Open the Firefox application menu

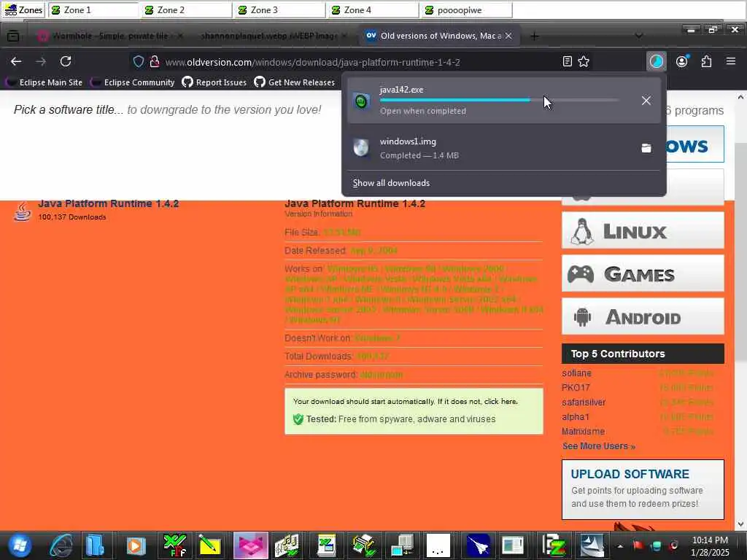tap(731, 61)
